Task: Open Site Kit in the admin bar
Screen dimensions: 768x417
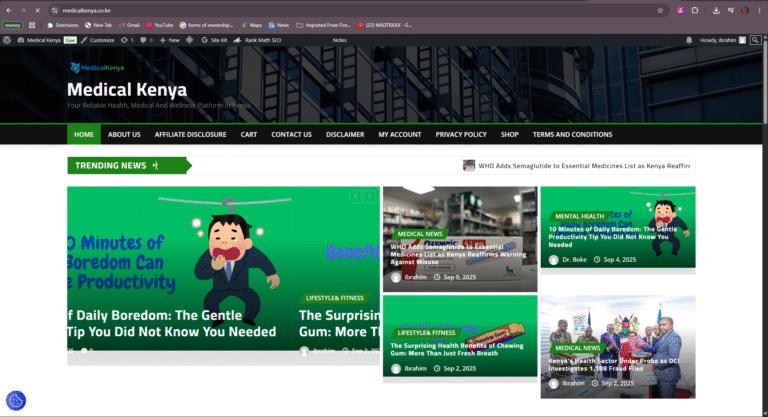Action: (214, 40)
